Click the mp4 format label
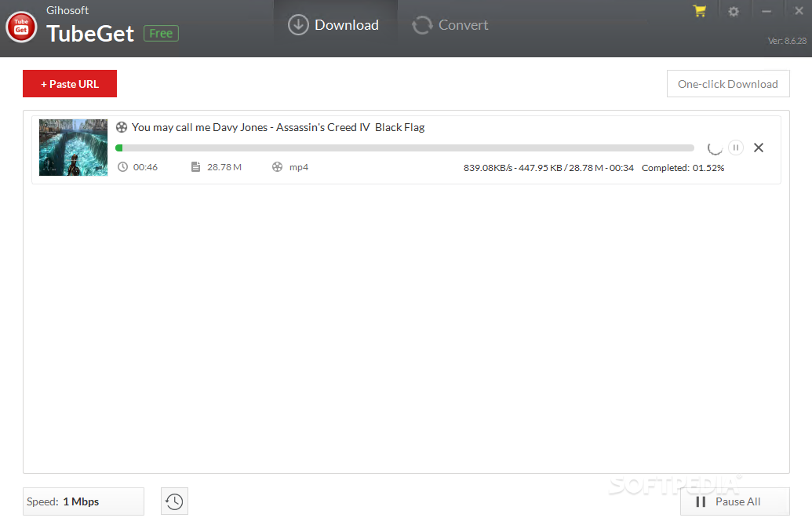 [299, 167]
